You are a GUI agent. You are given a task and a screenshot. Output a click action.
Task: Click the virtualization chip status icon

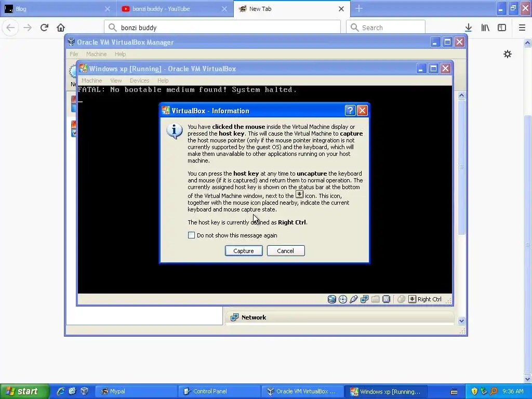click(386, 299)
